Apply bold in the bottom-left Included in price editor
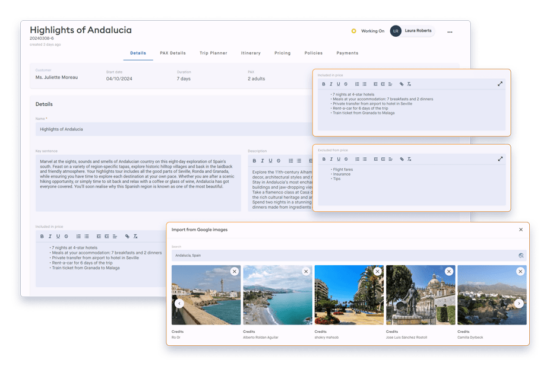This screenshot has height=366, width=550. (x=42, y=237)
